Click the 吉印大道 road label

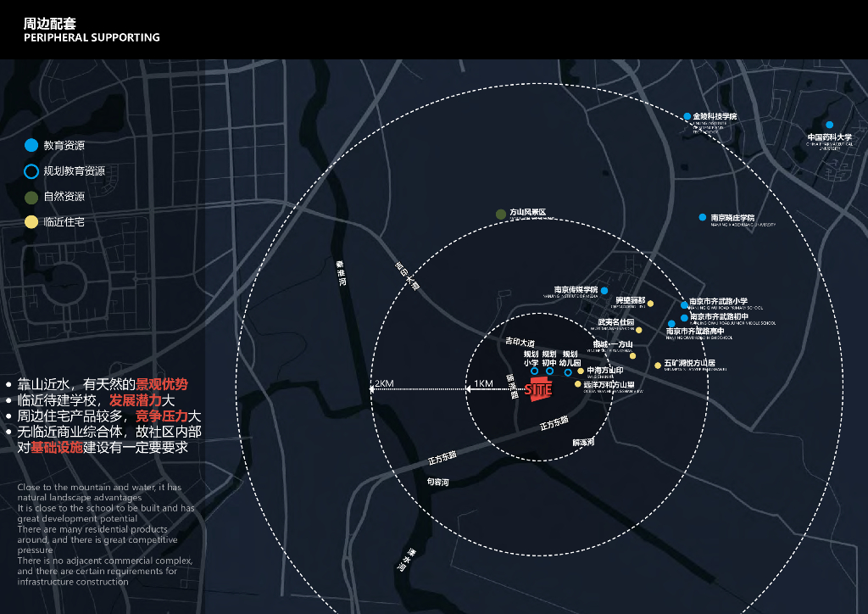[x=520, y=342]
